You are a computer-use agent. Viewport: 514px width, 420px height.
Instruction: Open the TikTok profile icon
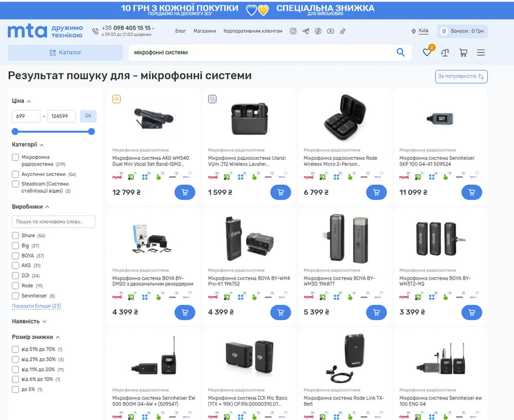pyautogui.click(x=343, y=31)
